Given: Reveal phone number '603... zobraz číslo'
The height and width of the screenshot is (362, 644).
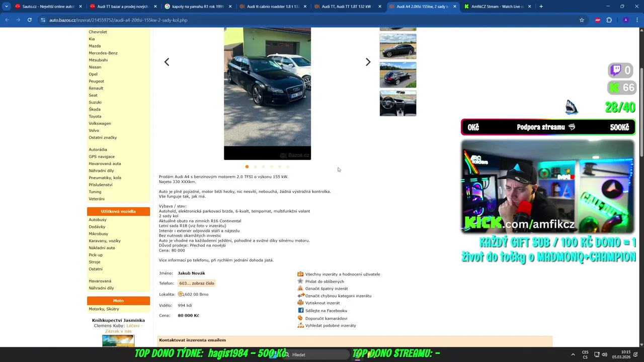Looking at the screenshot, I should click(x=197, y=283).
